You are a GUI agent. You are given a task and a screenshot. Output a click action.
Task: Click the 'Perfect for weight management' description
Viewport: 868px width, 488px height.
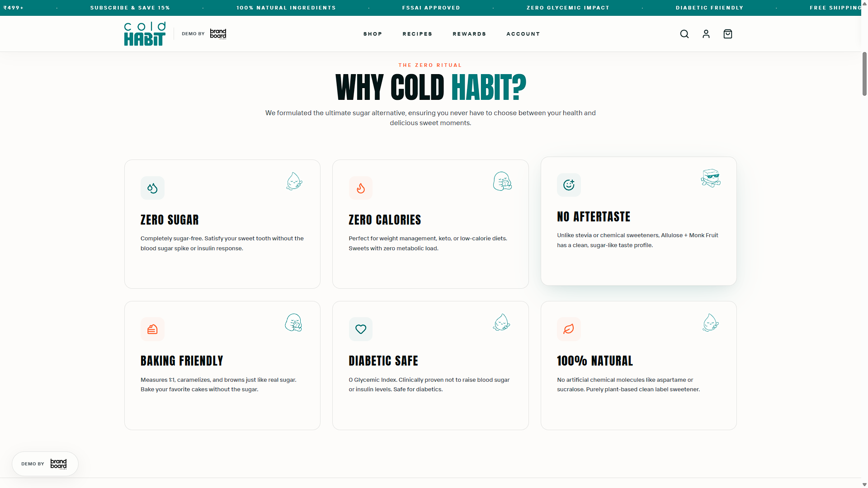click(428, 243)
